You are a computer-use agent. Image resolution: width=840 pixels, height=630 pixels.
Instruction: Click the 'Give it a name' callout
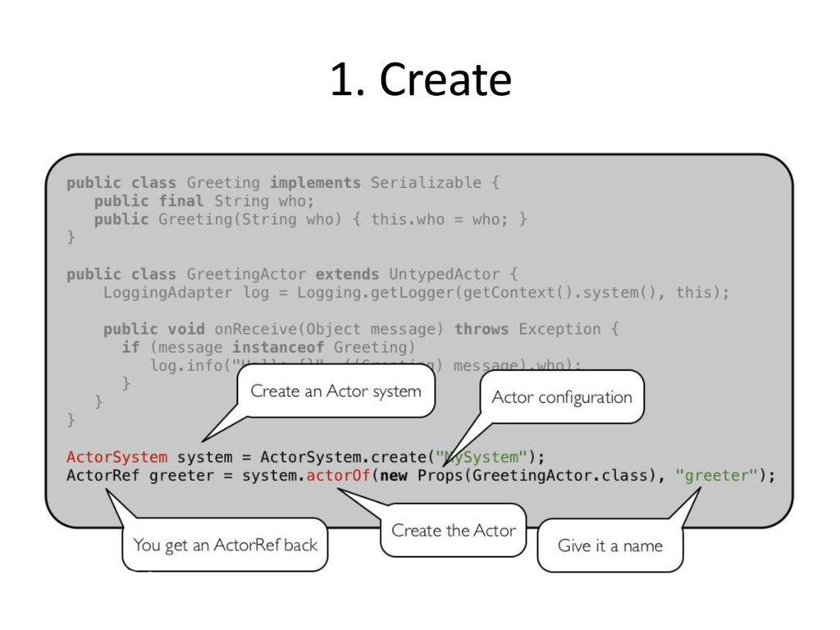pos(610,546)
